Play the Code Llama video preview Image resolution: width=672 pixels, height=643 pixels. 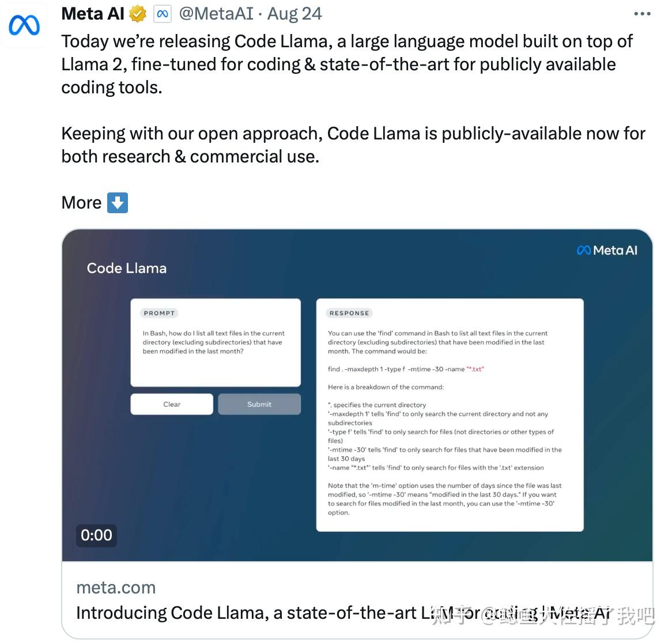pos(357,395)
